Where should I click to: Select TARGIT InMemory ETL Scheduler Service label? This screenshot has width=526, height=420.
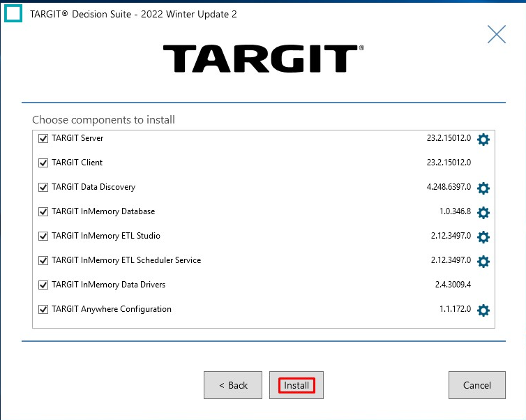[126, 260]
